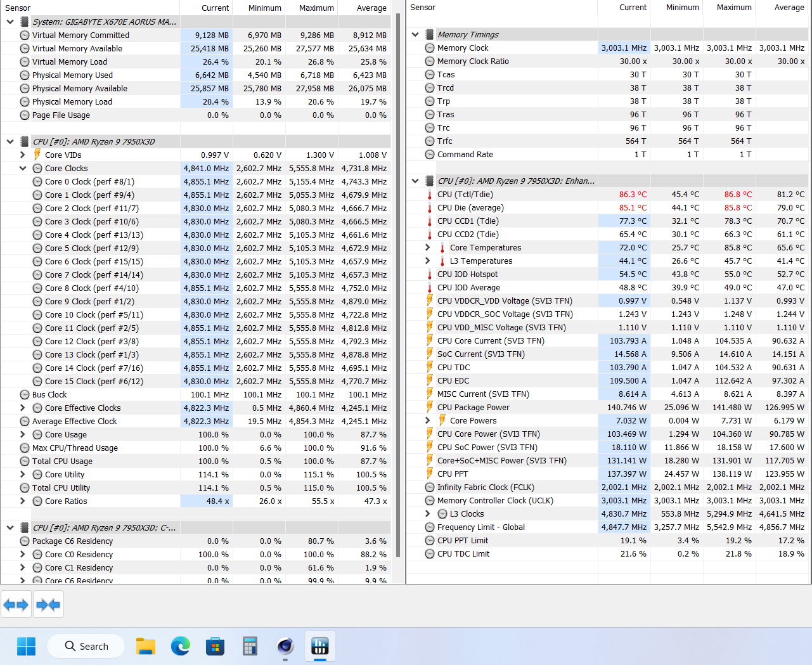
Task: Select the Average Effective Clock row label
Action: [75, 422]
